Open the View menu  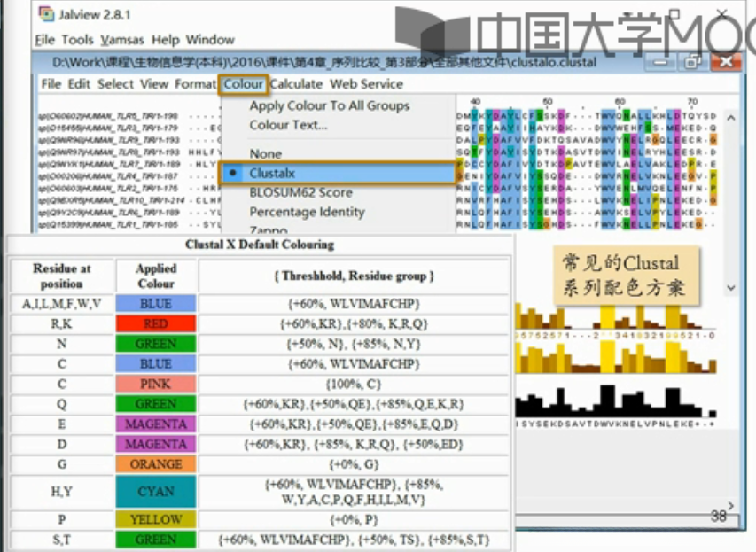coord(154,84)
